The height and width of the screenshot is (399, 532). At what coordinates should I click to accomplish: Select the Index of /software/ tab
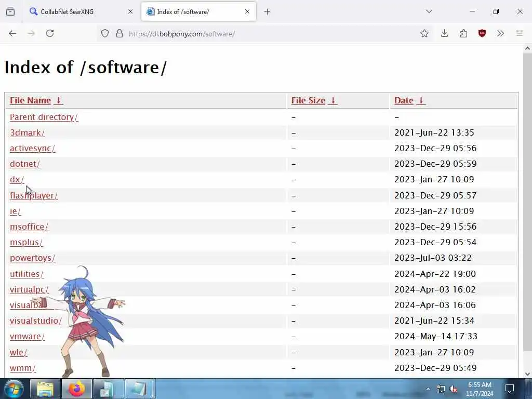[198, 11]
